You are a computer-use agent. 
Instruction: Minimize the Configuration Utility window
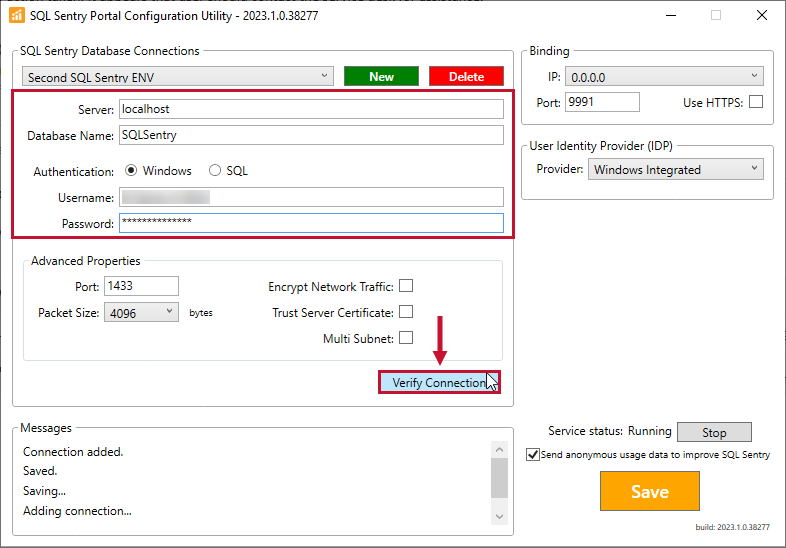tap(671, 16)
